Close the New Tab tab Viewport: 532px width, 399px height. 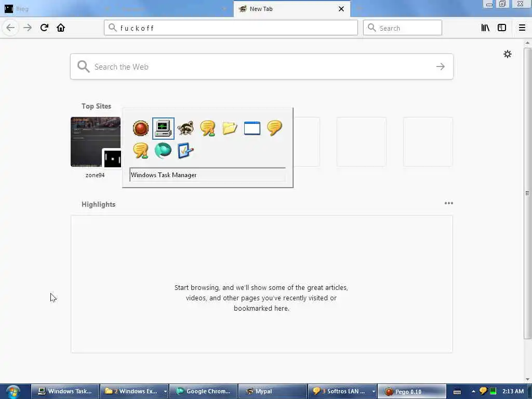tap(341, 9)
